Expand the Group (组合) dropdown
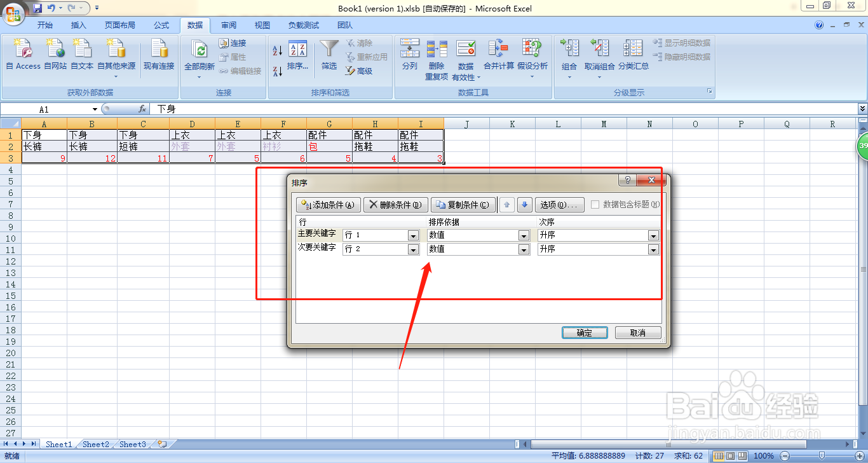 (x=569, y=77)
